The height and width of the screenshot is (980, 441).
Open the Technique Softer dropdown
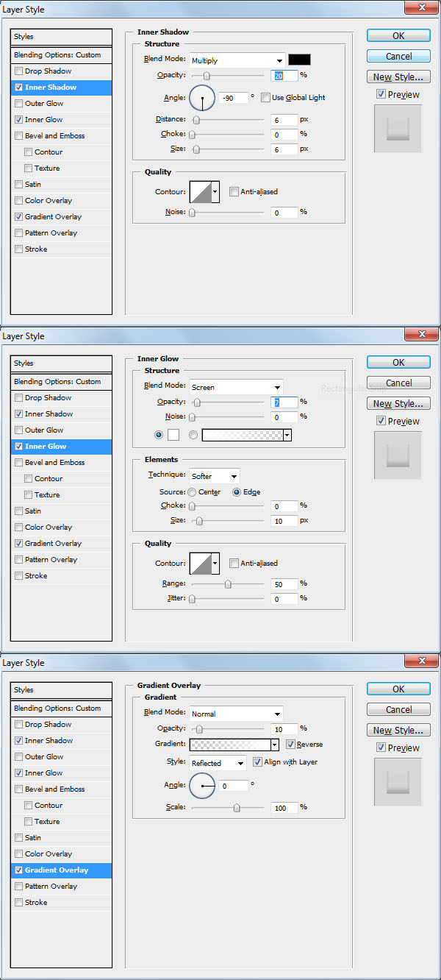point(214,476)
